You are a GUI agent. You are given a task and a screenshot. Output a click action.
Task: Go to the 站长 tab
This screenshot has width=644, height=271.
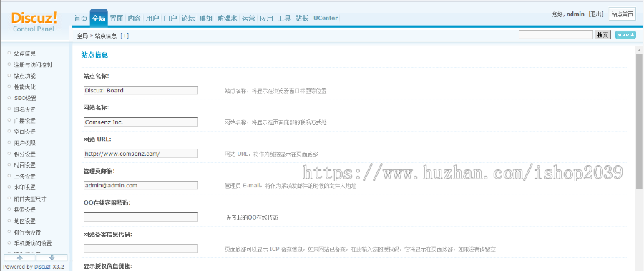pos(302,18)
